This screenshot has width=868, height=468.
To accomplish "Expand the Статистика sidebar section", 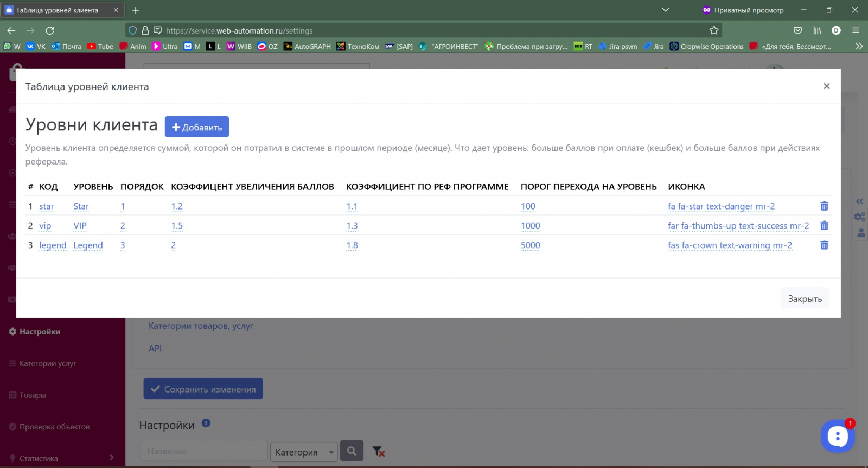I will click(x=62, y=458).
